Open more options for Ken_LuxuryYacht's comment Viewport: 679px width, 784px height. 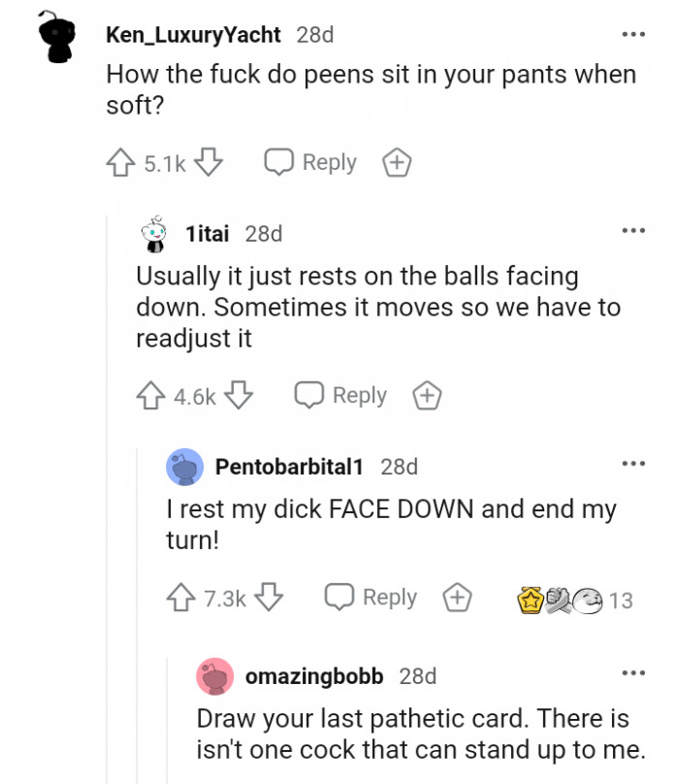click(x=632, y=35)
